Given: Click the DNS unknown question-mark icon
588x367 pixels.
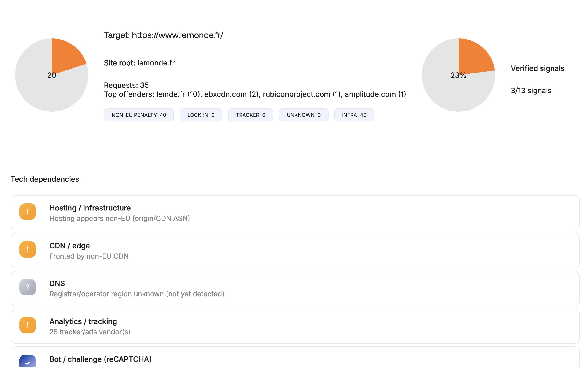Looking at the screenshot, I should (x=28, y=287).
